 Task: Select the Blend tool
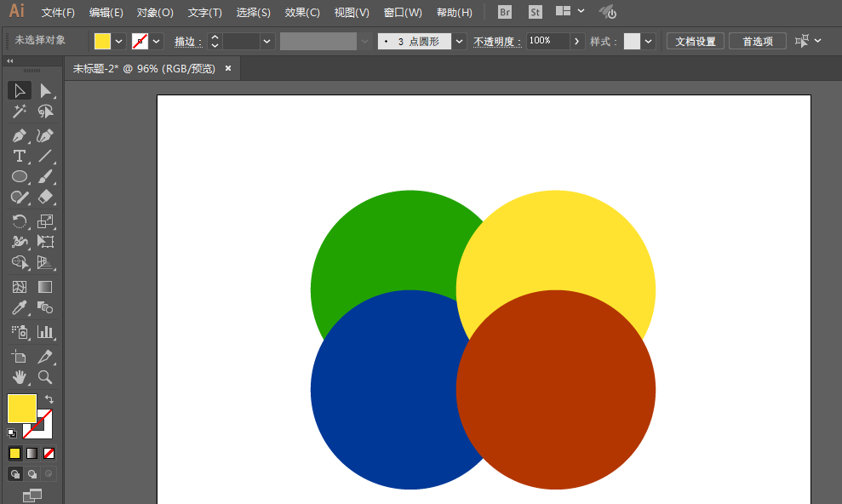tap(45, 307)
